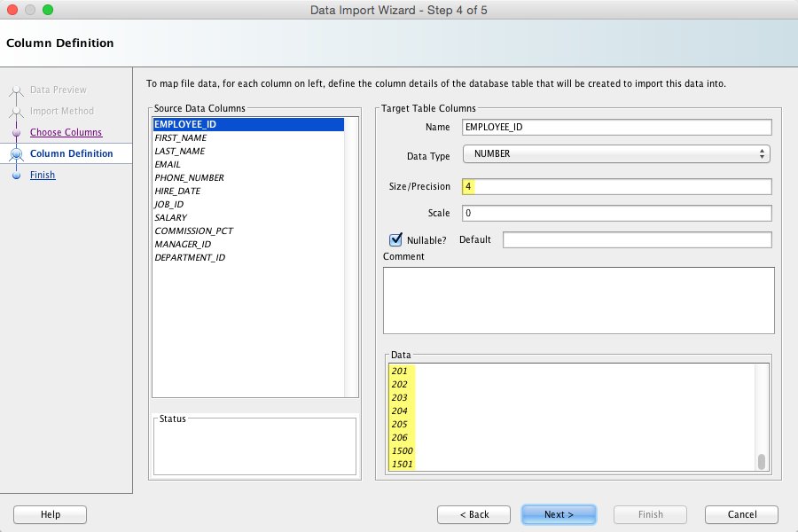Select EMPLOYEE_ID in Source Data Columns
This screenshot has height=532, width=798.
point(248,124)
